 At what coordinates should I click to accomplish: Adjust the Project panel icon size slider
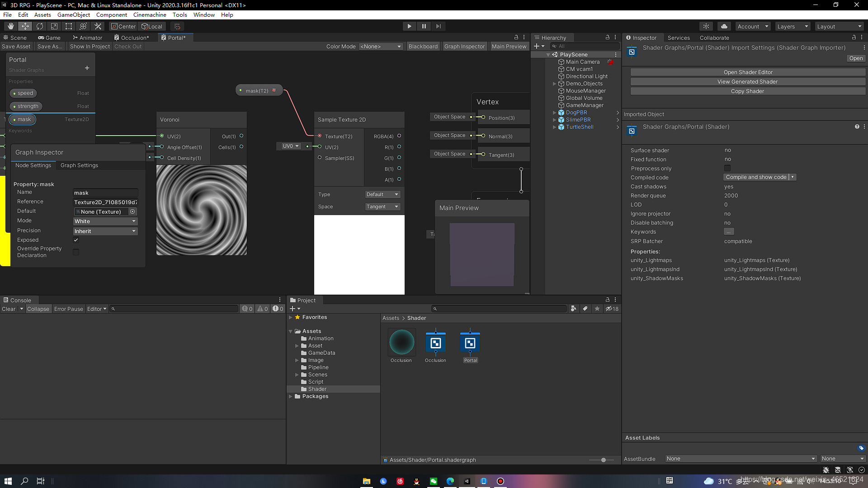click(x=603, y=460)
